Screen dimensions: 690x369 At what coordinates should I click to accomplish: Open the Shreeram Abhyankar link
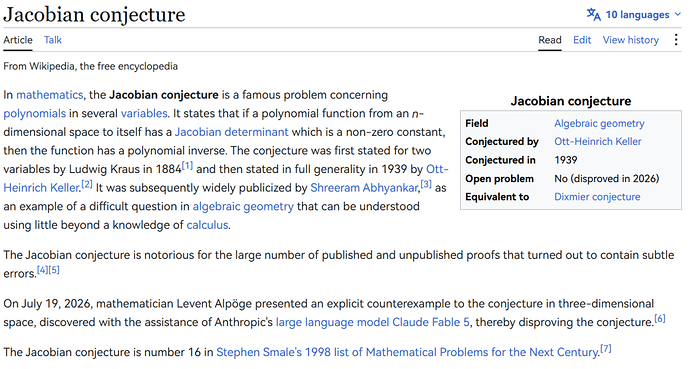click(x=364, y=188)
